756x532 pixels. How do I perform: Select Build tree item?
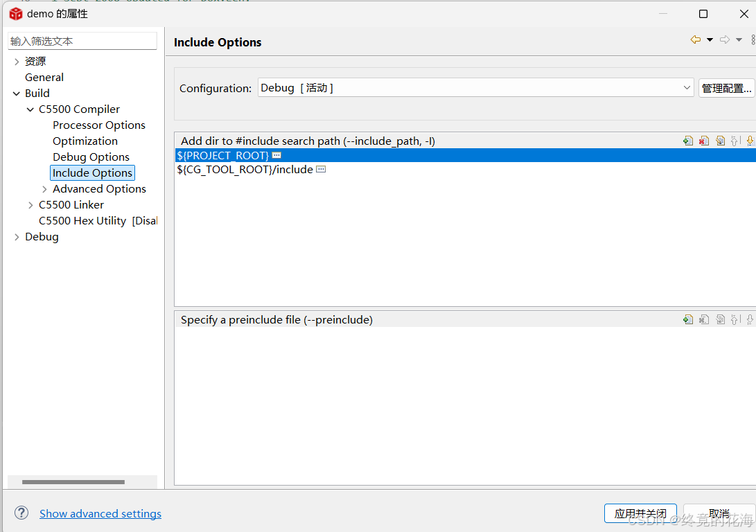(37, 93)
